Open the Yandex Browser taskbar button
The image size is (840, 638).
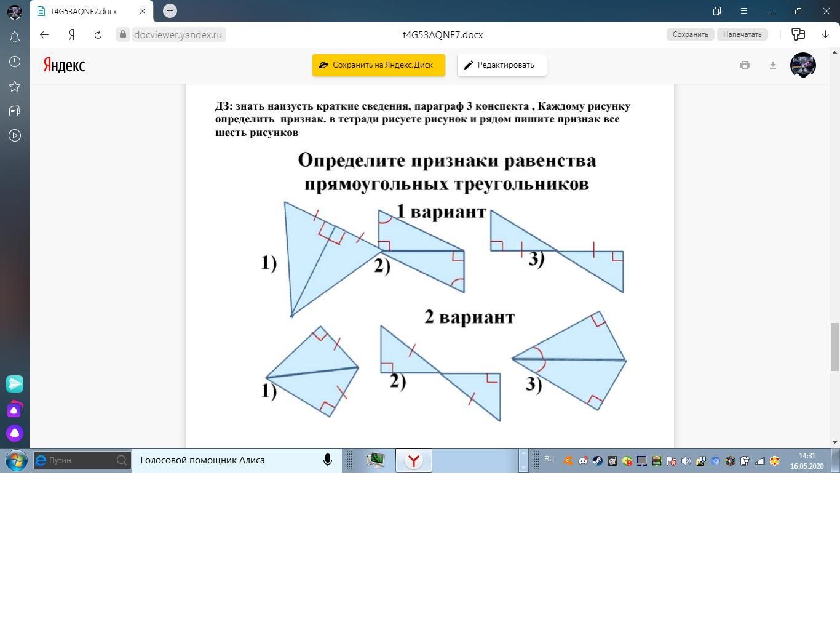coord(414,460)
